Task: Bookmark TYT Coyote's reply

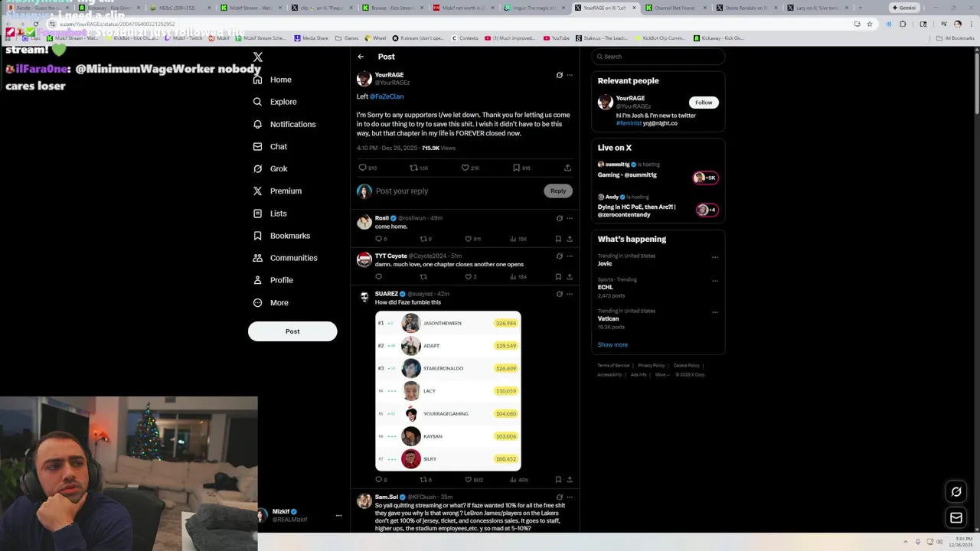Action: click(x=558, y=277)
